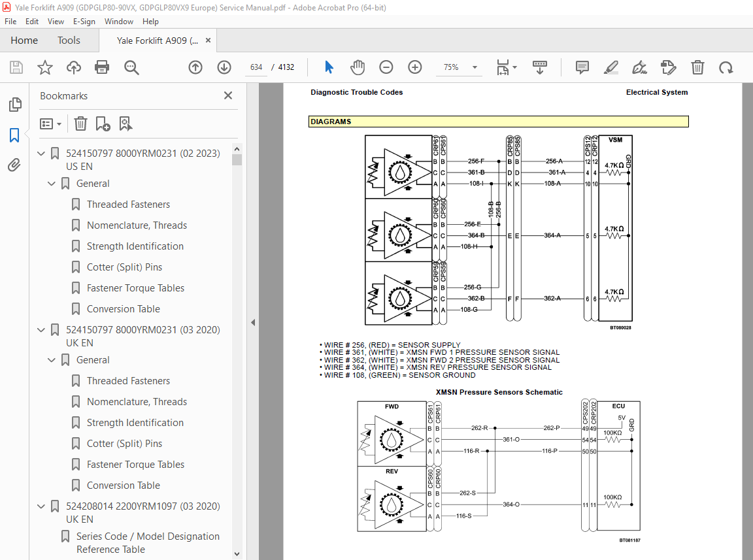
Task: Switch to the Tools tab
Action: (69, 41)
